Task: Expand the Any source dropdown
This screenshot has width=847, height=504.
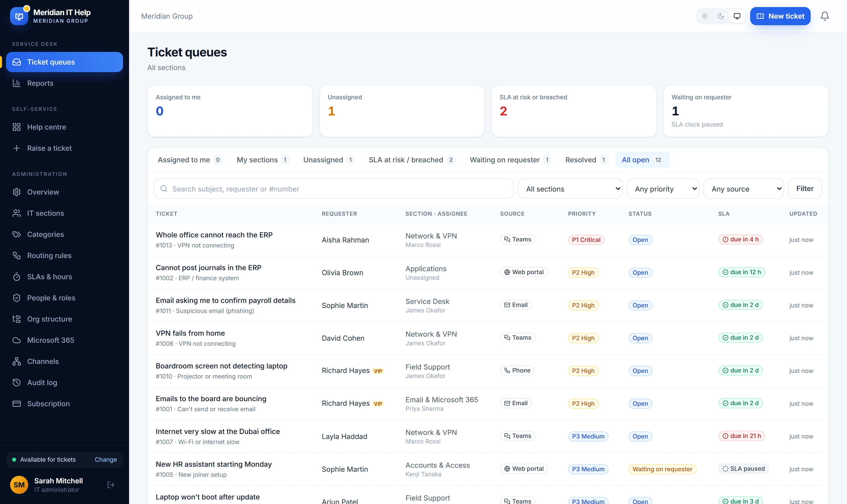Action: (743, 189)
